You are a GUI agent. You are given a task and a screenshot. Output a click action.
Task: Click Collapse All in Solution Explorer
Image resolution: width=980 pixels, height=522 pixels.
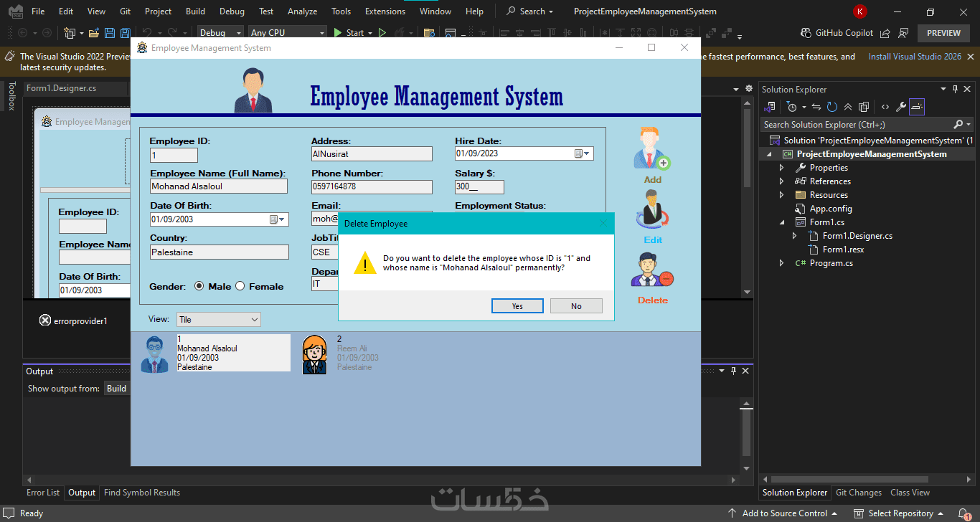[848, 107]
